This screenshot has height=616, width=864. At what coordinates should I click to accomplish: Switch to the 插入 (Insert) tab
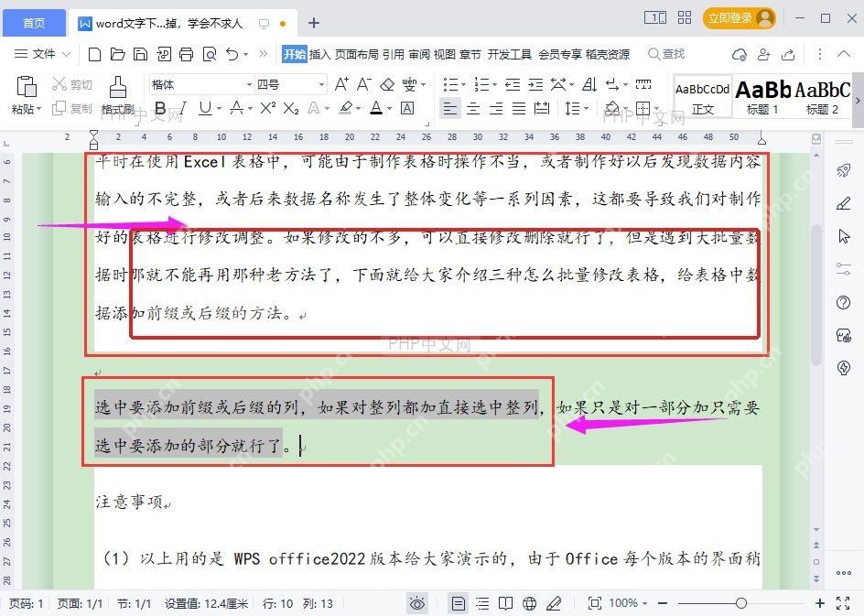point(320,54)
